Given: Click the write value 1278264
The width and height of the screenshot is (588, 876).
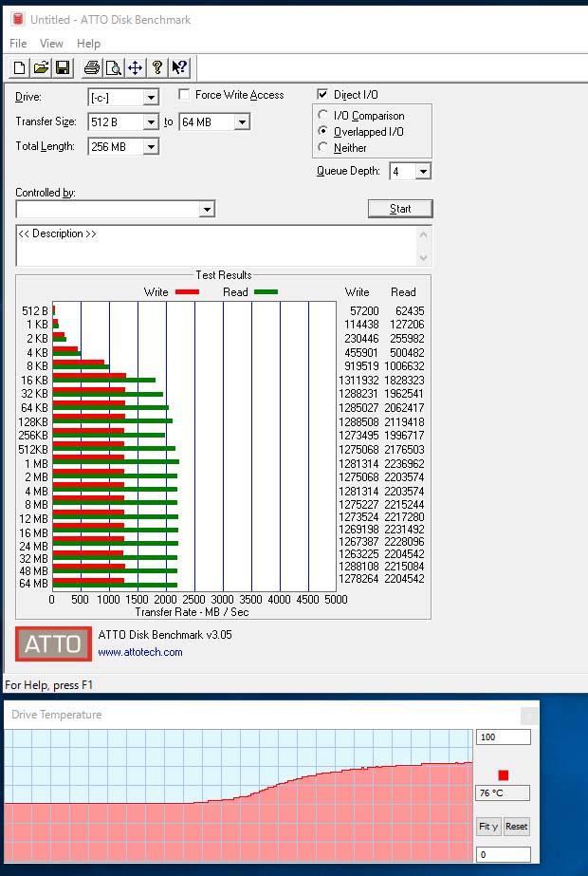Looking at the screenshot, I should (358, 579).
